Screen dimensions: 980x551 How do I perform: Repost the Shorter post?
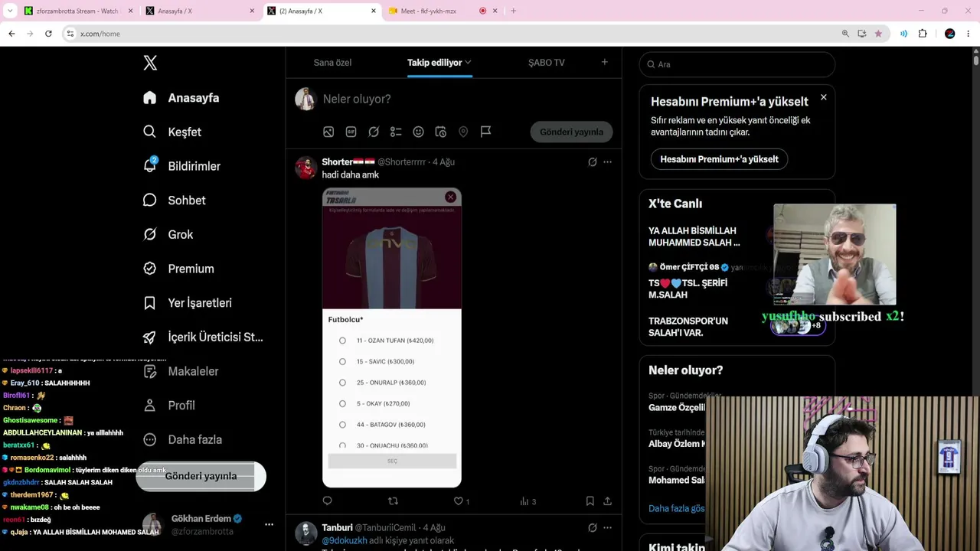(x=393, y=501)
